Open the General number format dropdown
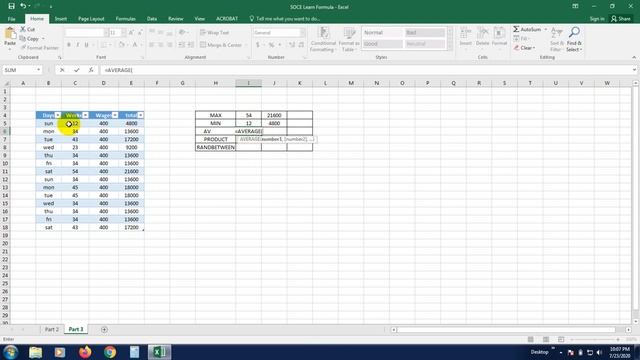This screenshot has height=360, width=640. point(302,32)
